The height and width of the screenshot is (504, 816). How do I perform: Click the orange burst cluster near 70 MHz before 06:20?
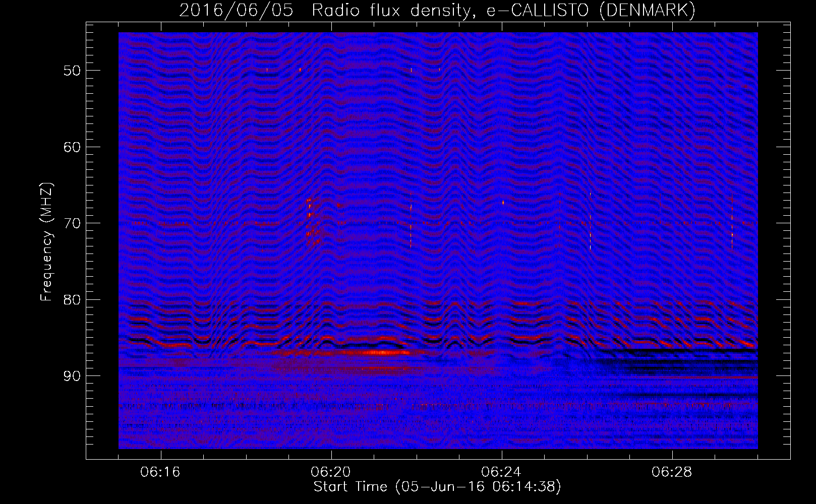[313, 222]
